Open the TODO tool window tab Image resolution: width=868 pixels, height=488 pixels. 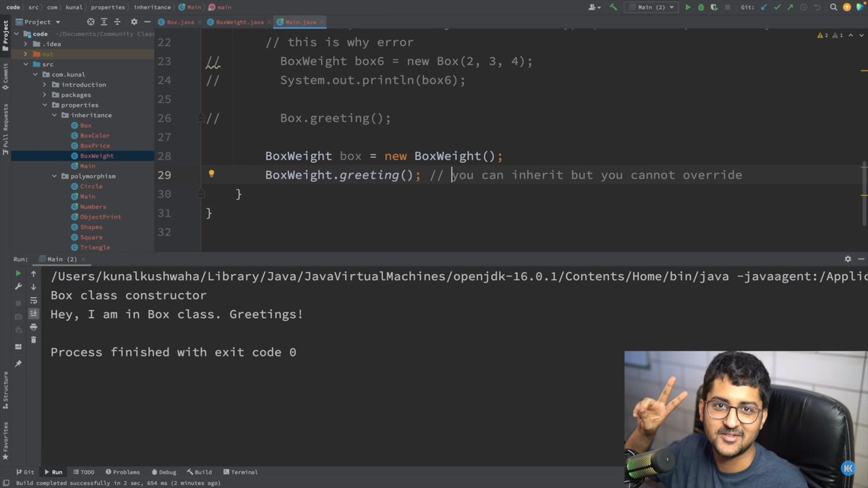[83, 472]
